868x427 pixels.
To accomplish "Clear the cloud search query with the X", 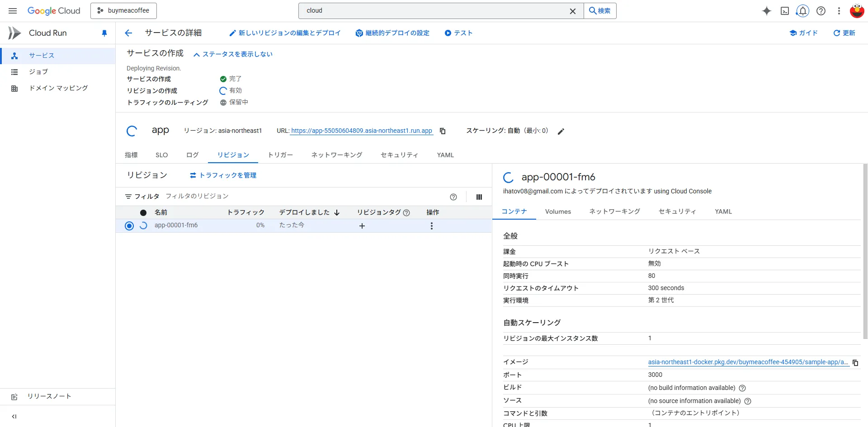I will pos(572,11).
